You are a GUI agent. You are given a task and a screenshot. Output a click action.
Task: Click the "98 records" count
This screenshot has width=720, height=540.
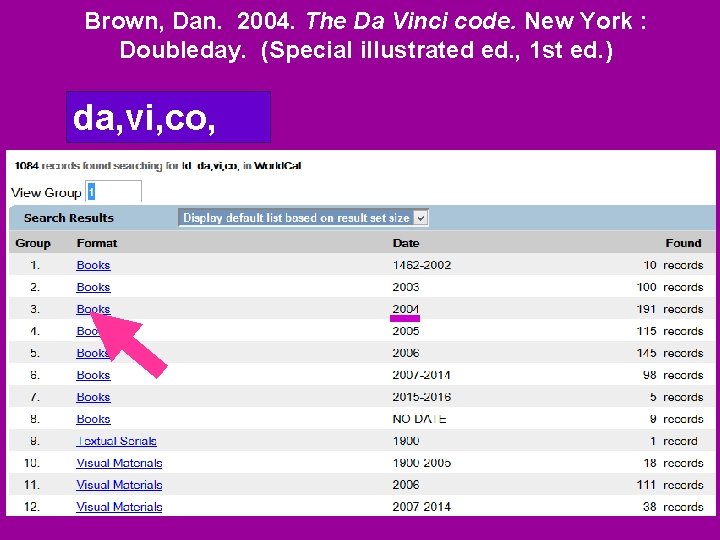click(x=673, y=375)
